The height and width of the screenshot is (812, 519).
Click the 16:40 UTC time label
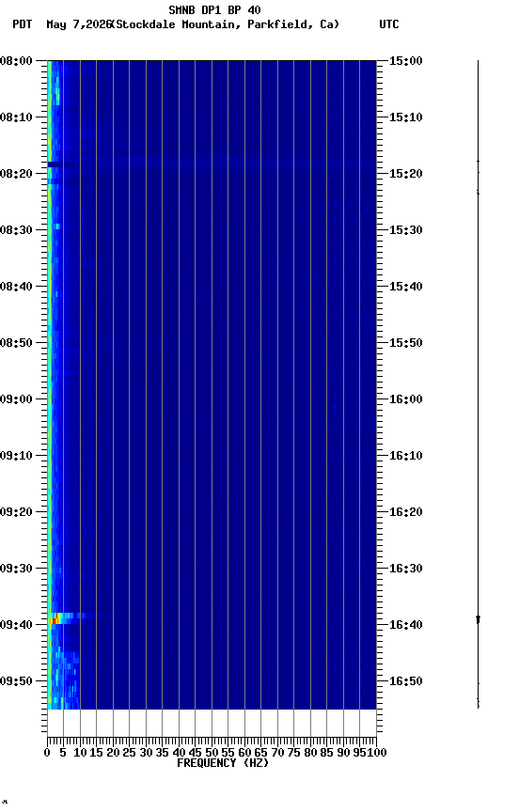pyautogui.click(x=406, y=626)
